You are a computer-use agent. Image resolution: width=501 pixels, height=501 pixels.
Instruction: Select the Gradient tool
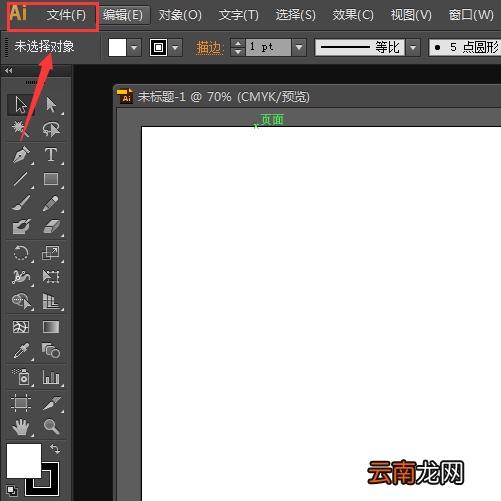[51, 327]
